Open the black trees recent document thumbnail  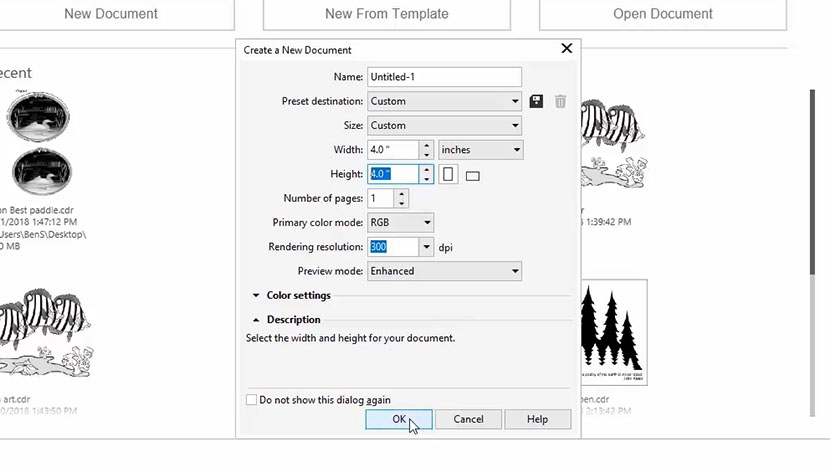tap(612, 332)
